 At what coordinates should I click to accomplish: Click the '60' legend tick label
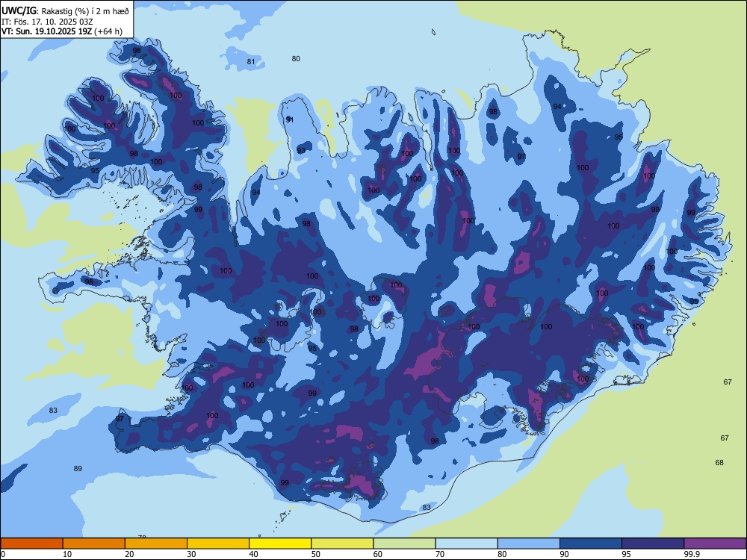[x=378, y=554]
